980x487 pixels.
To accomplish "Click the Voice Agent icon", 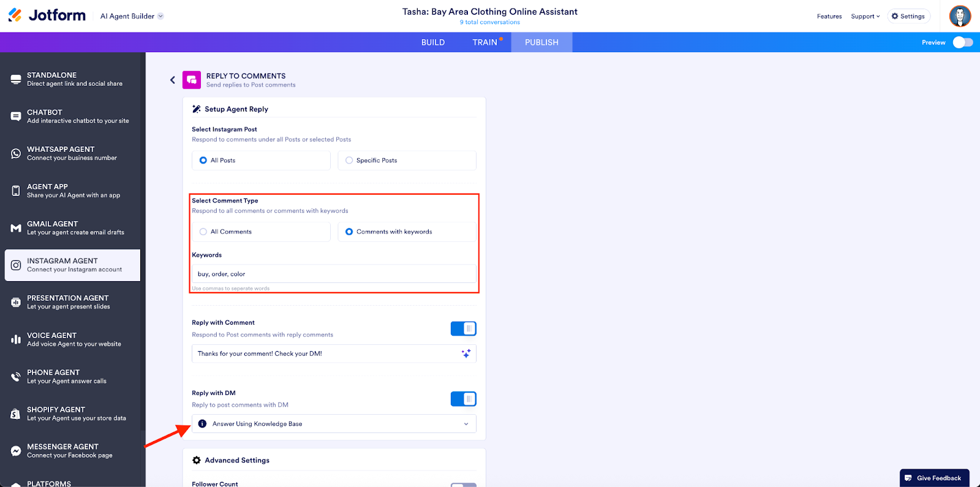I will [16, 339].
